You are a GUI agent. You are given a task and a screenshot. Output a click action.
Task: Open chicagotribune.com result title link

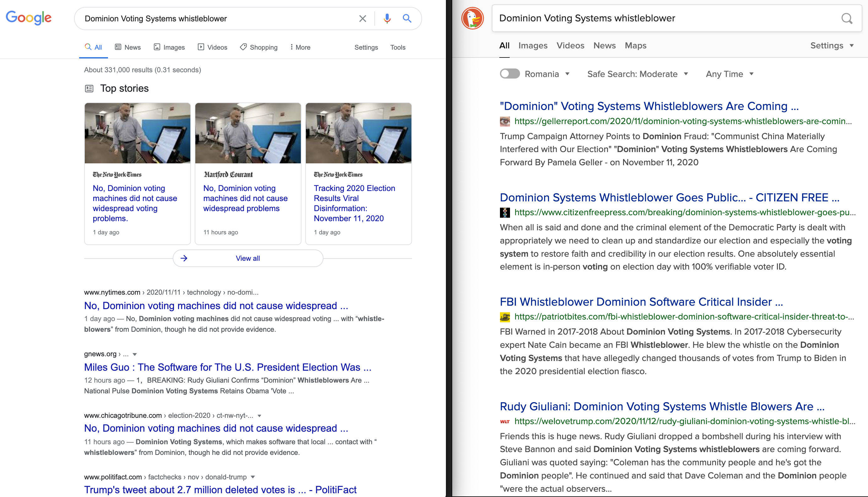[x=216, y=429]
